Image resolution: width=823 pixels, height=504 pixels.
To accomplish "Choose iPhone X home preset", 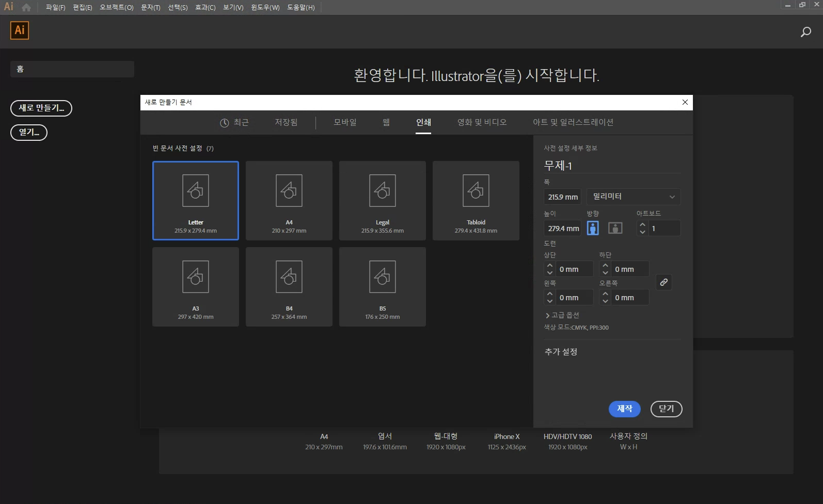I will (x=507, y=442).
